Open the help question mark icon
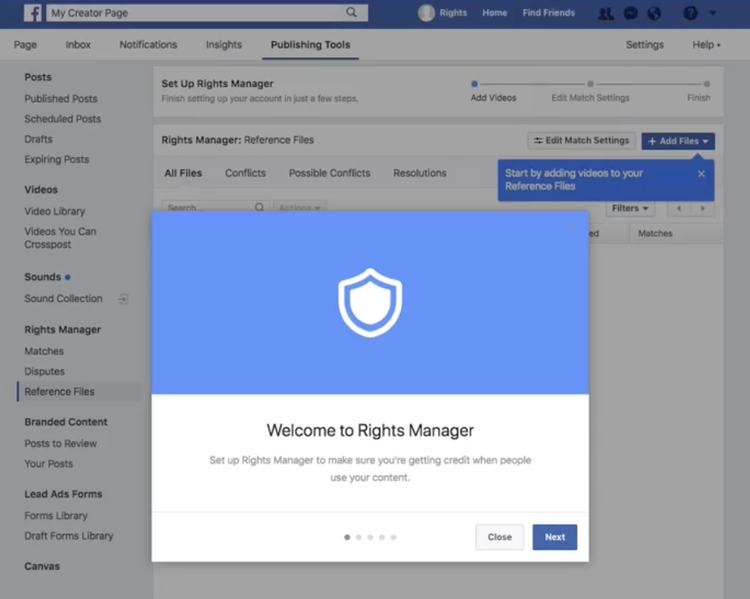The width and height of the screenshot is (750, 599). 690,13
